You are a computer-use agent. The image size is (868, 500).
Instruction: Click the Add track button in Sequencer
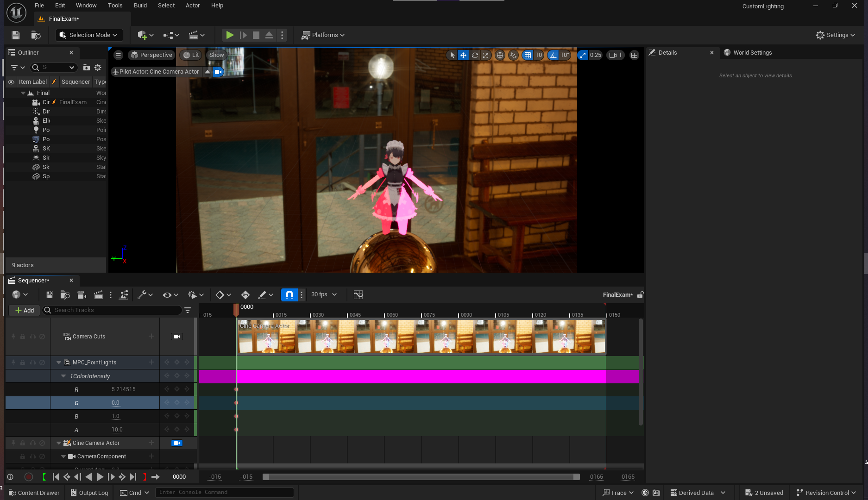click(x=24, y=310)
